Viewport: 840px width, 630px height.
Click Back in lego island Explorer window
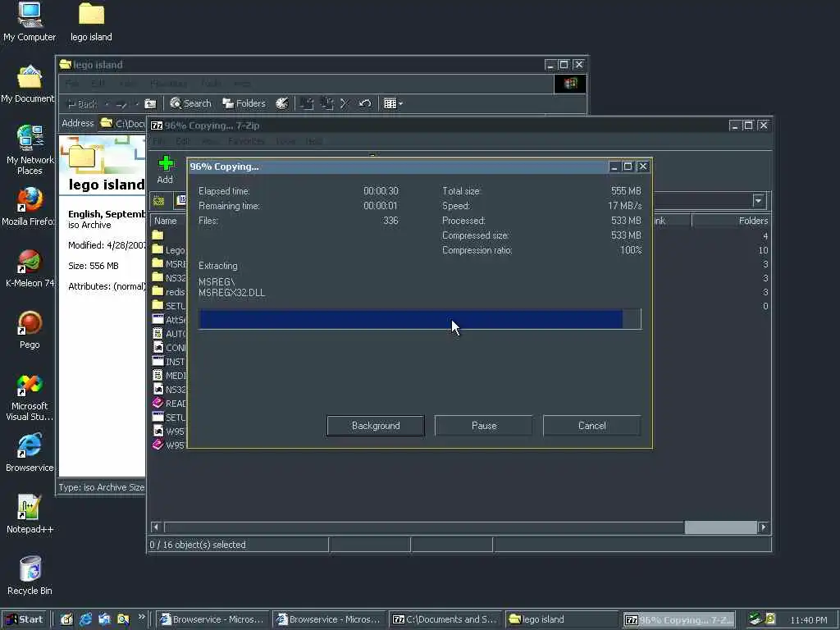click(83, 103)
